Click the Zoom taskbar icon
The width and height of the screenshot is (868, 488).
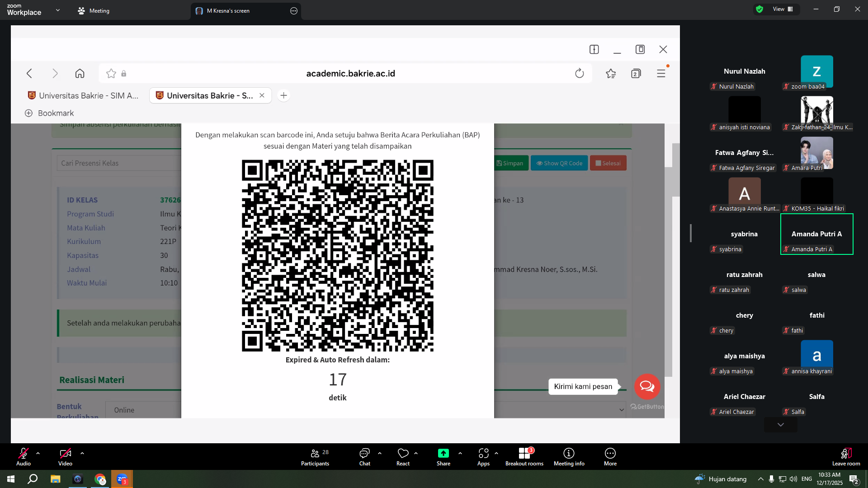pos(122,479)
